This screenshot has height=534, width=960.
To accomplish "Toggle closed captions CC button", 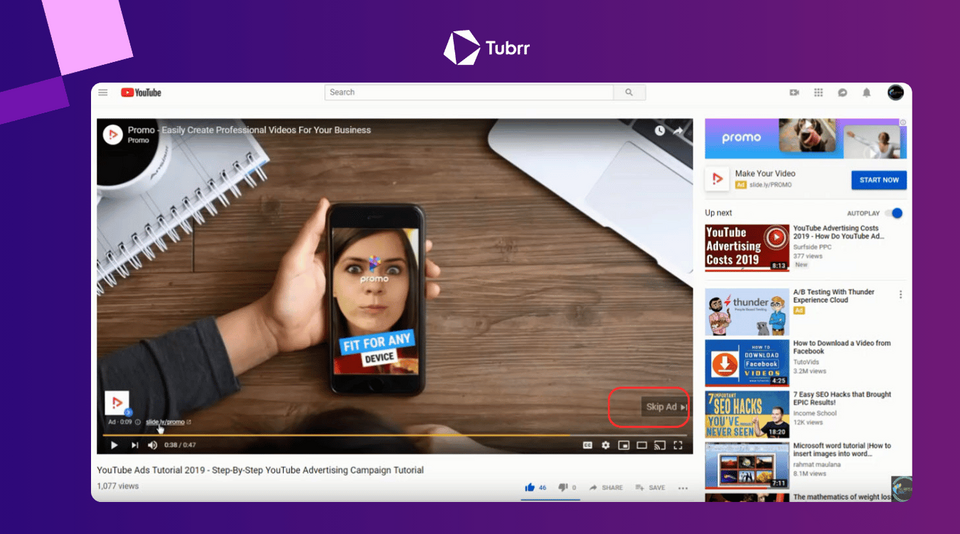I will (587, 445).
